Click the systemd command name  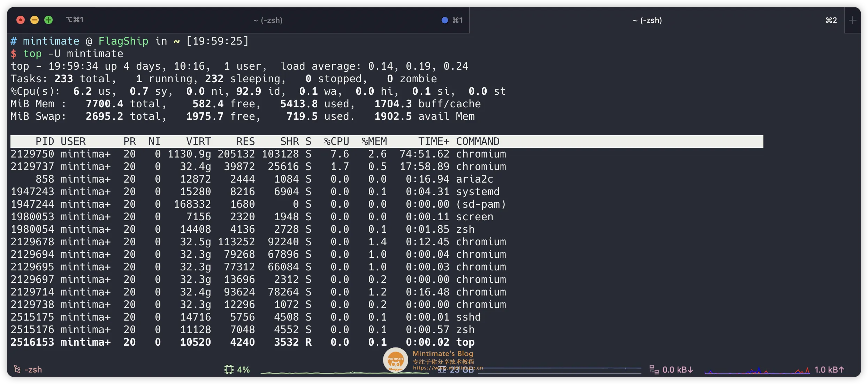click(478, 192)
